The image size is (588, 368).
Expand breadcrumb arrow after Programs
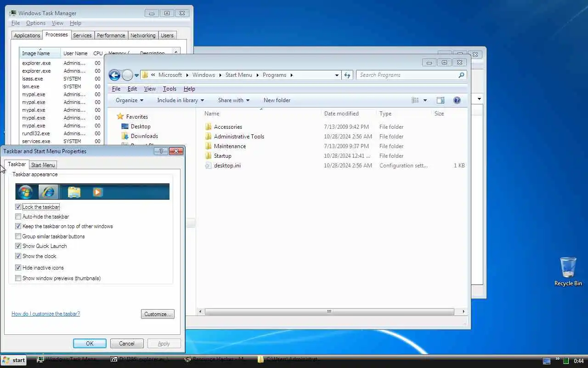click(291, 75)
